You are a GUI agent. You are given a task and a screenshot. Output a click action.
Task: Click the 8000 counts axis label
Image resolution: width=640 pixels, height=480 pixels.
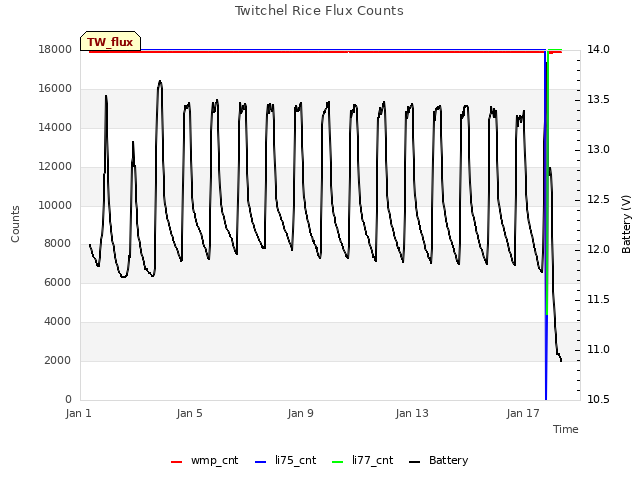pyautogui.click(x=58, y=244)
